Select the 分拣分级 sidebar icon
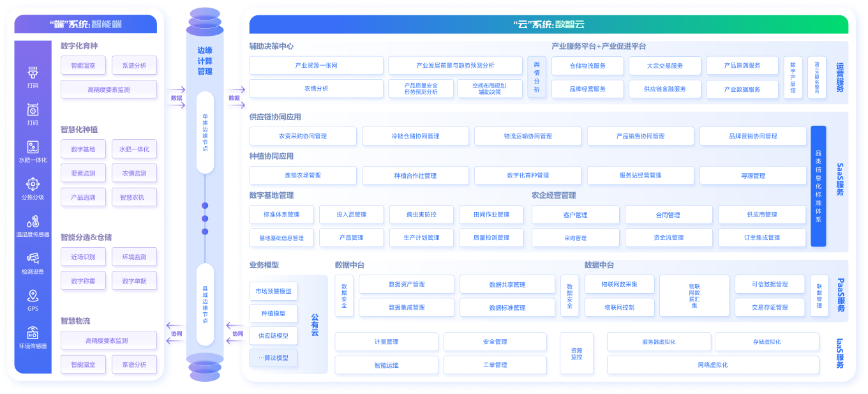868x394 pixels. pyautogui.click(x=33, y=184)
